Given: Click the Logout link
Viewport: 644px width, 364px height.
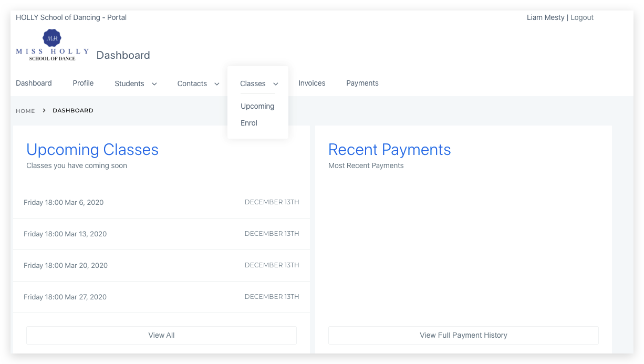Looking at the screenshot, I should [582, 17].
